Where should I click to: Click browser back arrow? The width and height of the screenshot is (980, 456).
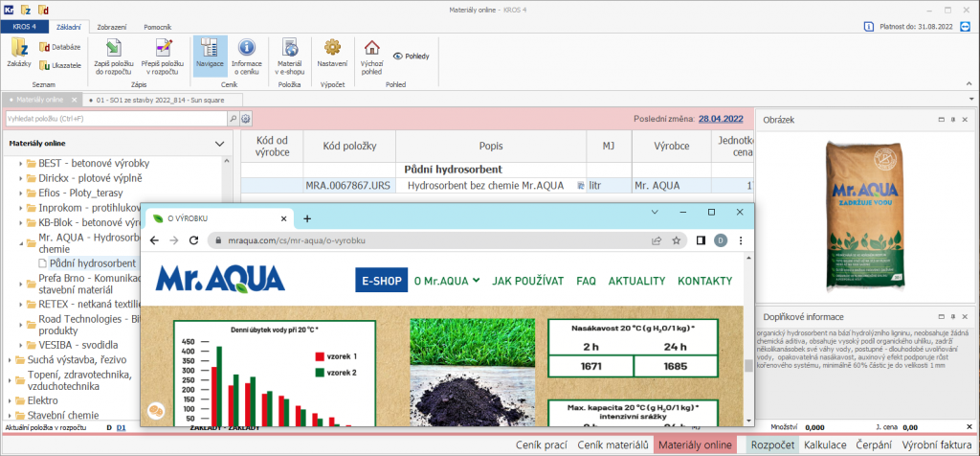click(x=154, y=240)
